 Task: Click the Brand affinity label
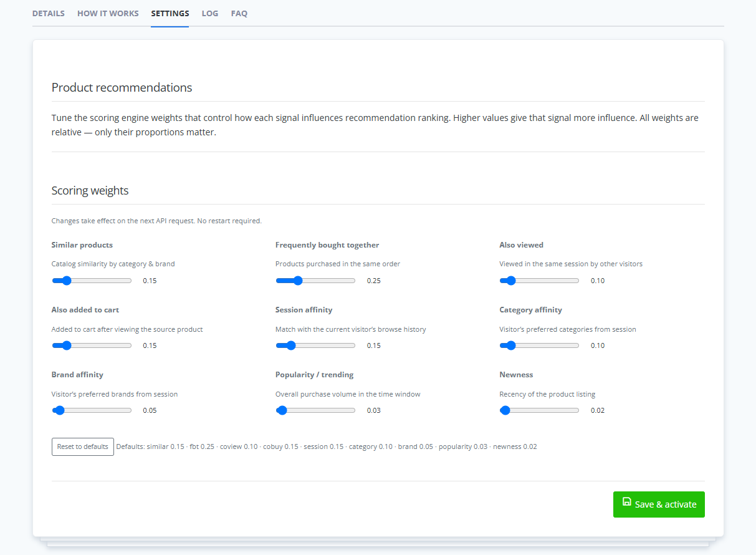pyautogui.click(x=77, y=375)
